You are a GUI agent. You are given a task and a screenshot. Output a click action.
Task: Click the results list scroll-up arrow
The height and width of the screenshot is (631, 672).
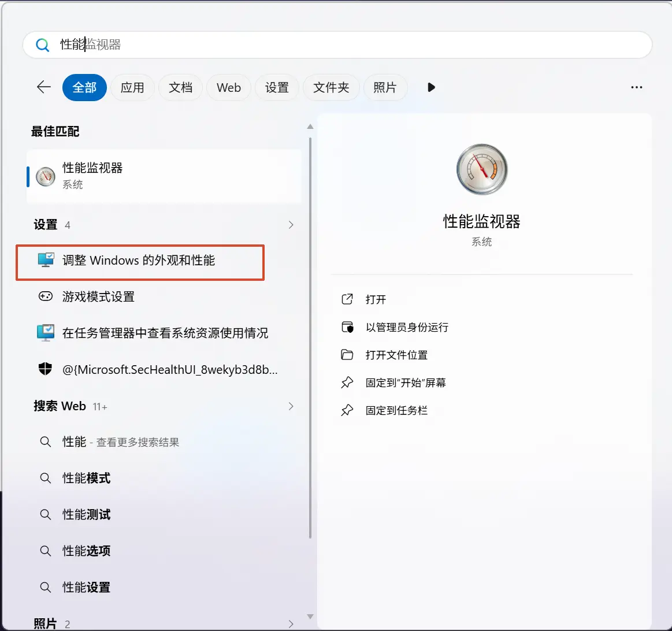coord(310,127)
